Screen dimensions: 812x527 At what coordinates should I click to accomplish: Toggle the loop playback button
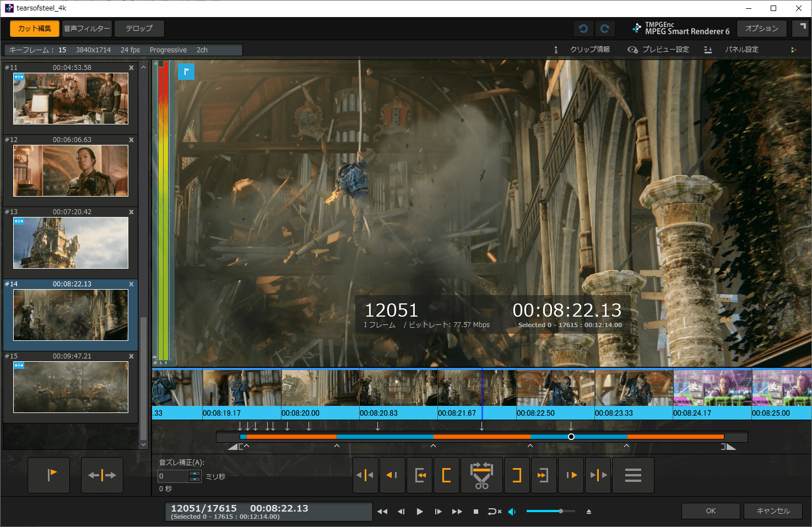tap(494, 512)
